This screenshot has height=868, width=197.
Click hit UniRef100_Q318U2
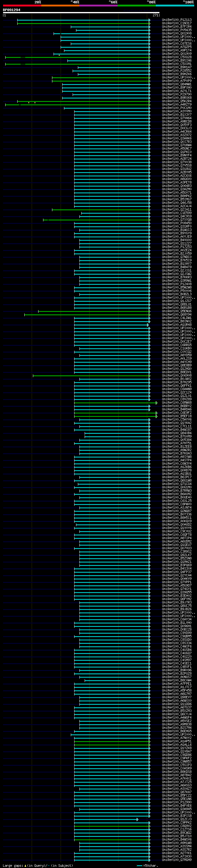coord(177,169)
